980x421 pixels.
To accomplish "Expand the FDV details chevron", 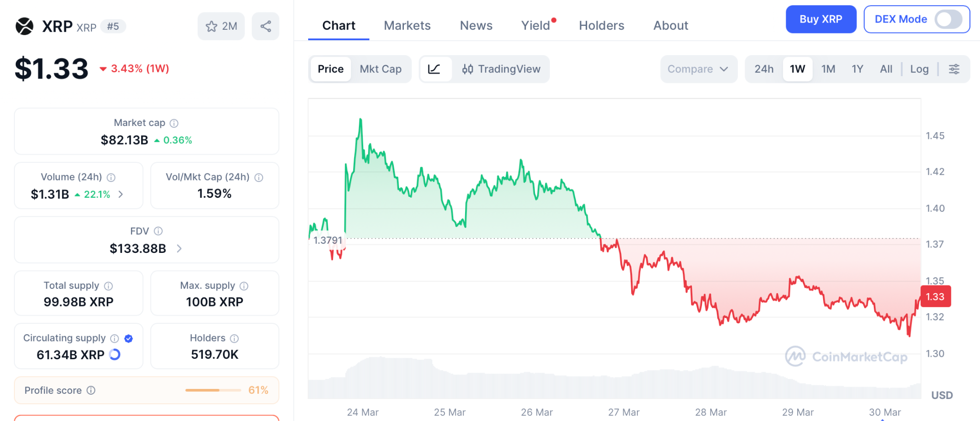I will (179, 249).
